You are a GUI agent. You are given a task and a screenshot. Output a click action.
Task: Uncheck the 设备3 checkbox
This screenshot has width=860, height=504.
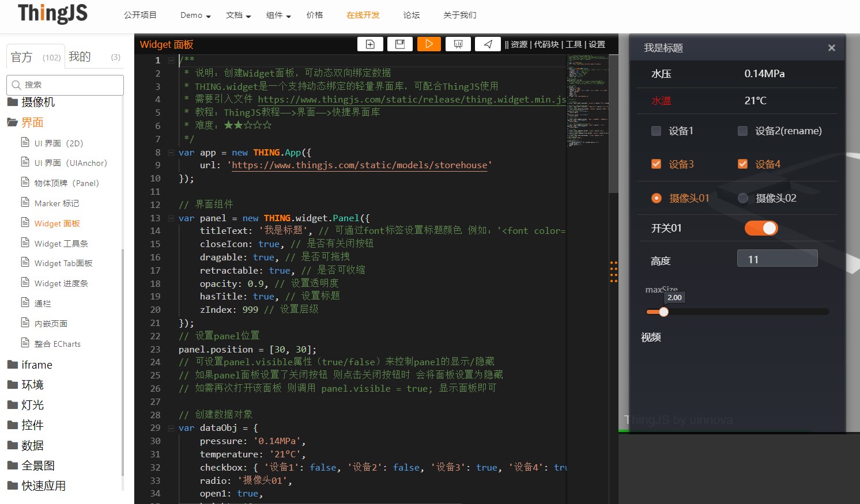coord(656,164)
